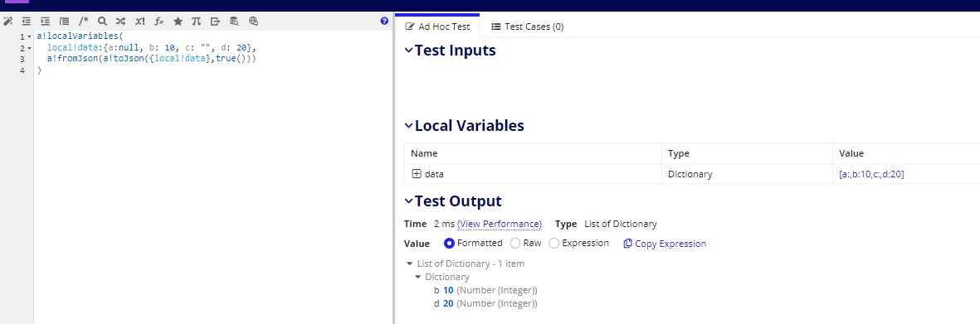Switch to the Ad Hoc Test tab
The image size is (980, 324).
[436, 27]
